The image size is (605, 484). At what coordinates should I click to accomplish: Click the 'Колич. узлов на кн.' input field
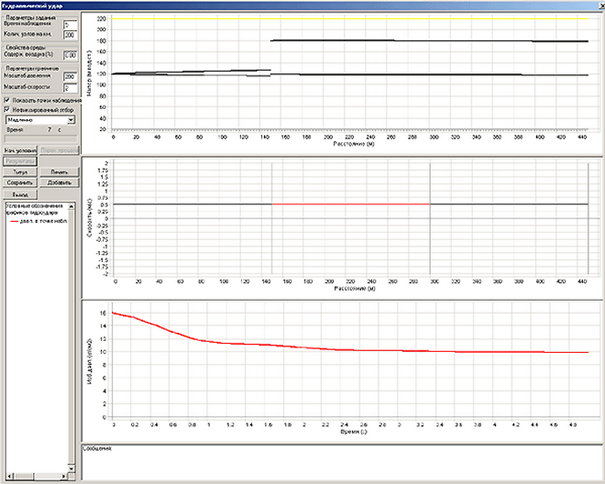click(70, 35)
